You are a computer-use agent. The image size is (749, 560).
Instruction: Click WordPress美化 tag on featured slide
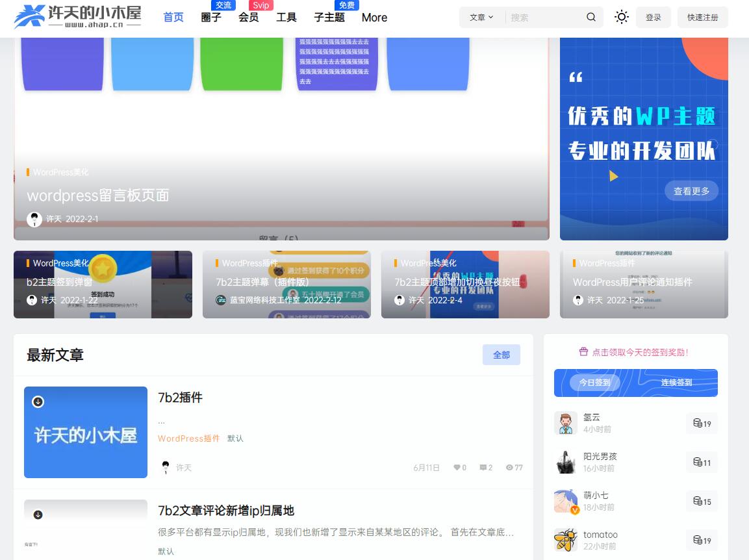point(60,172)
